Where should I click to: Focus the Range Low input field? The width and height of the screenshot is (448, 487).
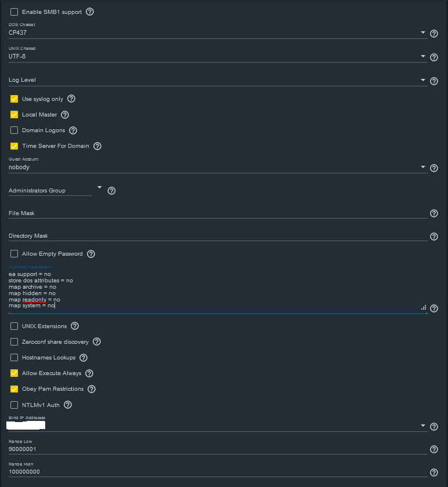click(218, 449)
